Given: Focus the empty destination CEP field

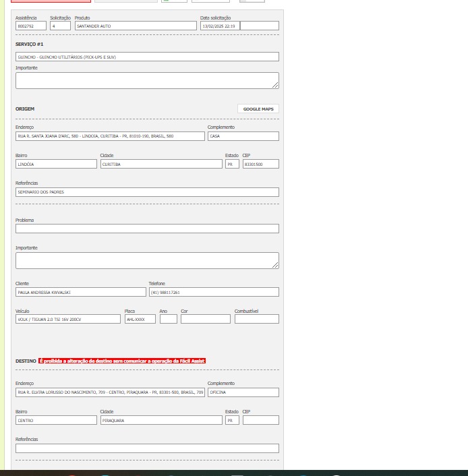Looking at the screenshot, I should [261, 420].
